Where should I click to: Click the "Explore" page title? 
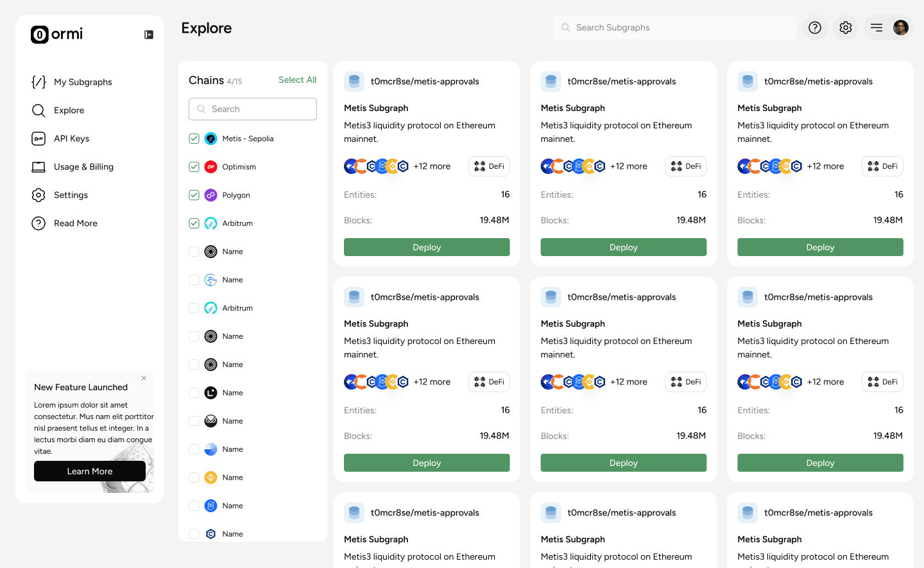207,28
